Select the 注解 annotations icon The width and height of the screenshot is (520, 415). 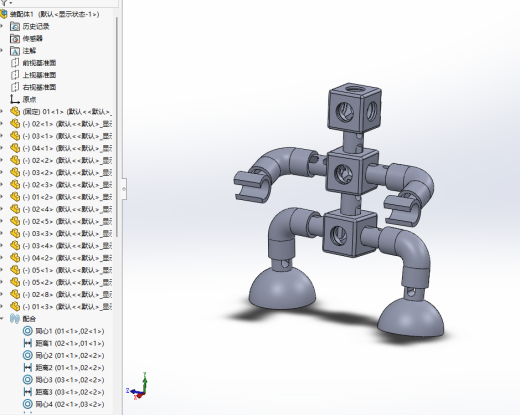click(15, 51)
